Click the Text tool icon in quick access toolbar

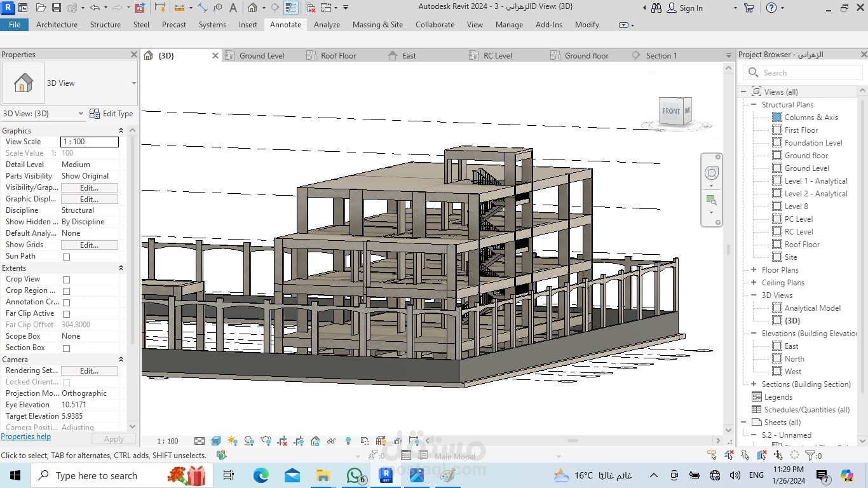coord(233,8)
